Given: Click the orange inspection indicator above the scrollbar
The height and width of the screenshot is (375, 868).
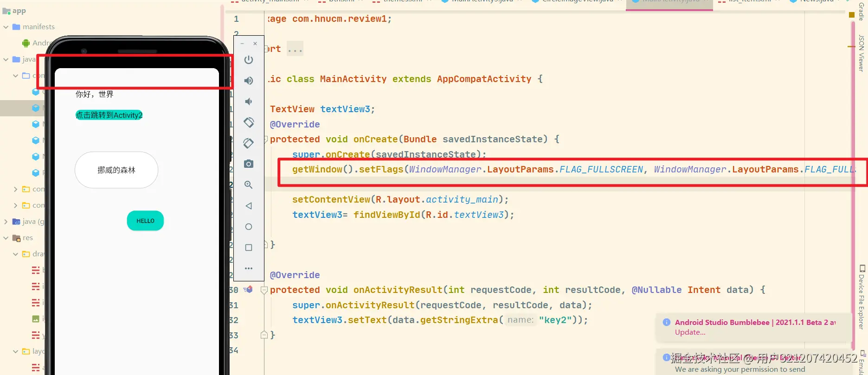Looking at the screenshot, I should (852, 15).
